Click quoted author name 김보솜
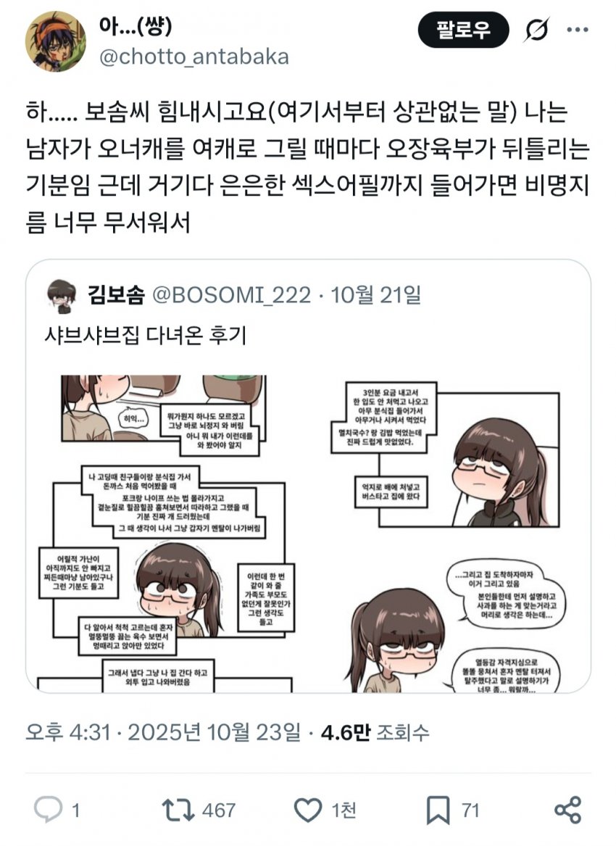The image size is (616, 846). (x=116, y=295)
